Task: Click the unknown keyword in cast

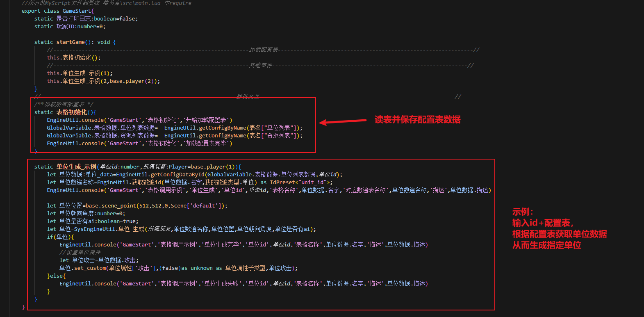Action: click(x=201, y=268)
